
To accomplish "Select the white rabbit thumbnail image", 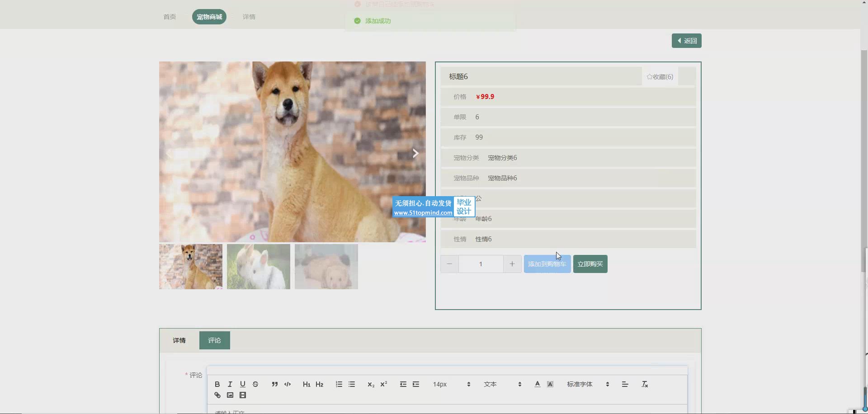I will tap(259, 267).
